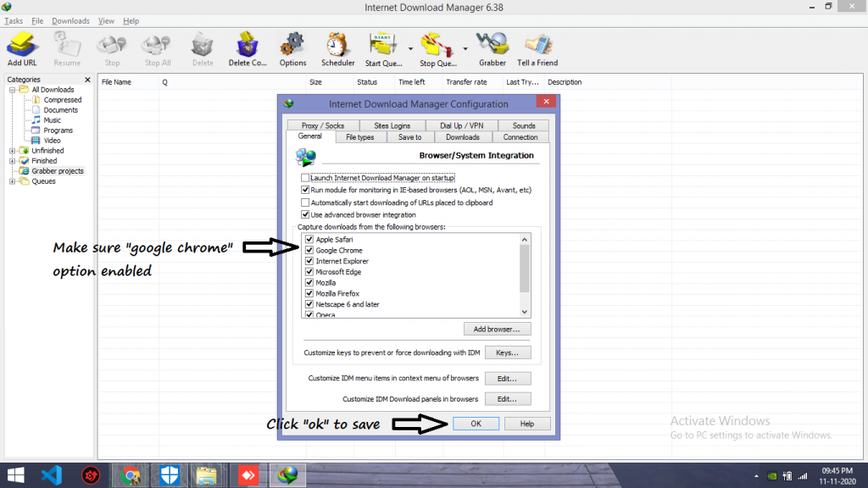Open the Grabber tool
Image resolution: width=868 pixels, height=488 pixels.
tap(492, 48)
